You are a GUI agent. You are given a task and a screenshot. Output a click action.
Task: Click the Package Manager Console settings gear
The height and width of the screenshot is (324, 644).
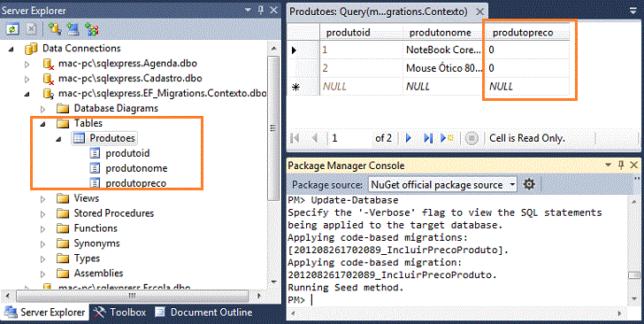click(x=529, y=184)
